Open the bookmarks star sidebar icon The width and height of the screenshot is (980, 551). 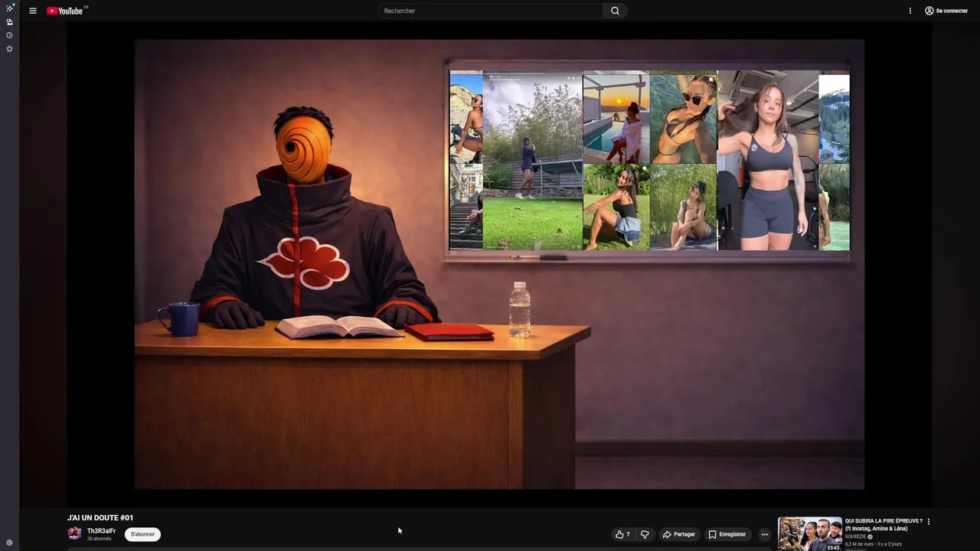(9, 49)
